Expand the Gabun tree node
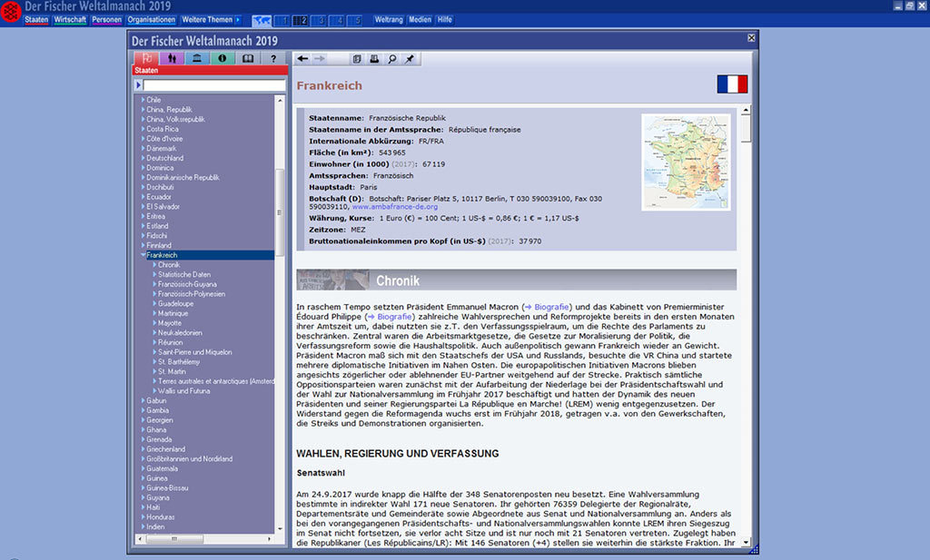 [x=143, y=400]
